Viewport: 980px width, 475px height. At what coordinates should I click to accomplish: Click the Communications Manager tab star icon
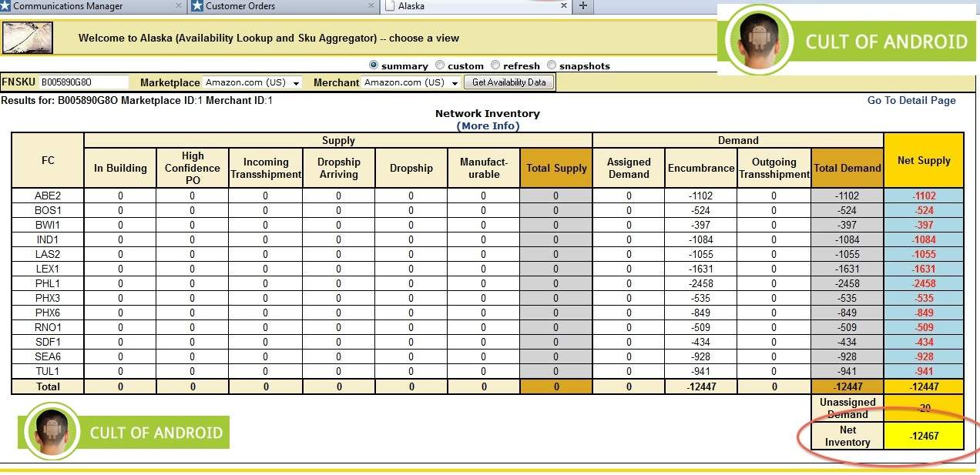[x=5, y=6]
